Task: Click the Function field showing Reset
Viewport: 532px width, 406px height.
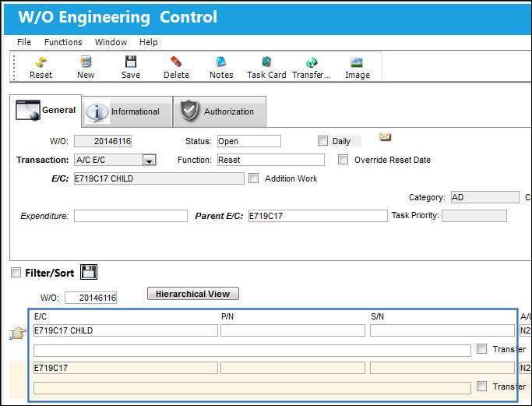Action: (271, 160)
